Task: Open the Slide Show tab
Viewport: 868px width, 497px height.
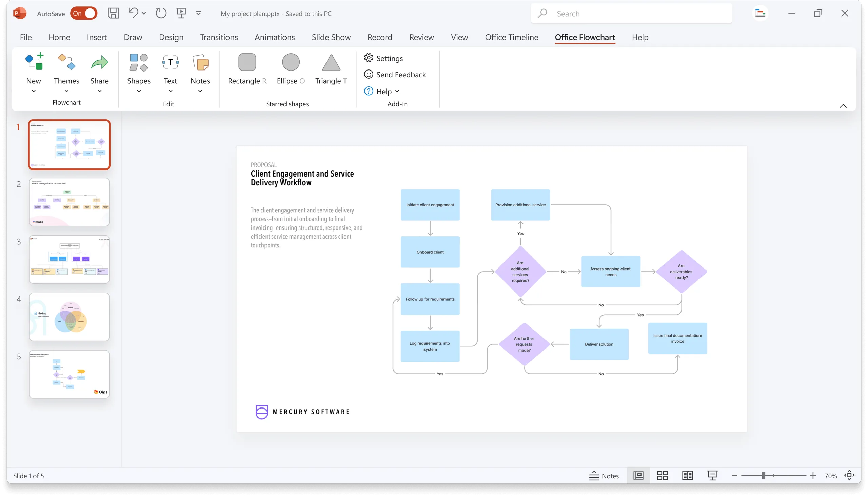Action: [x=331, y=37]
